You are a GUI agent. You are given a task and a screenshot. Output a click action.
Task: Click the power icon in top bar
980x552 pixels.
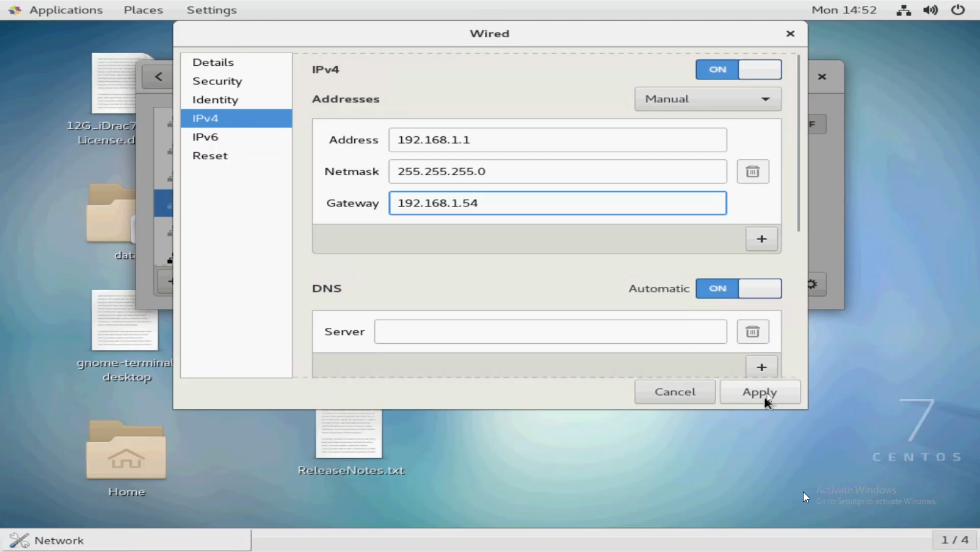957,10
